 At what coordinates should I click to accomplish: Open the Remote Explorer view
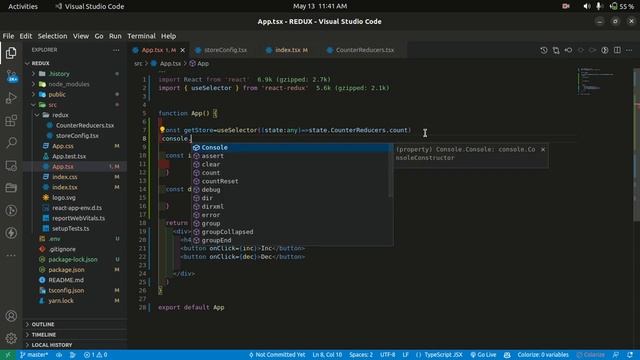[11, 165]
